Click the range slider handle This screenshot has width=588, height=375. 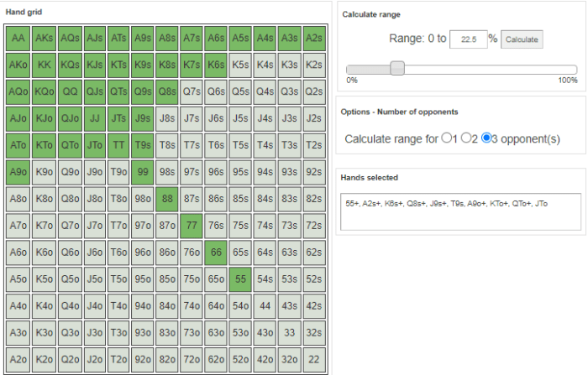(397, 69)
